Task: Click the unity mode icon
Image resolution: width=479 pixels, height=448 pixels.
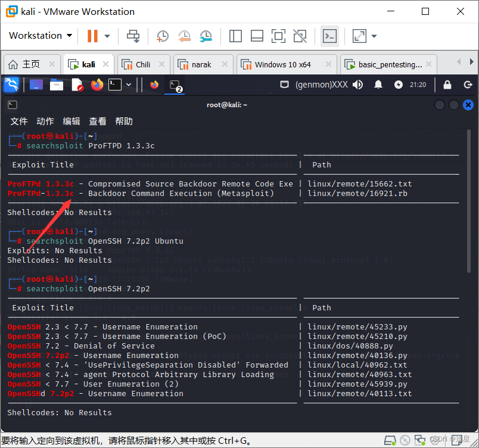Action: 300,36
